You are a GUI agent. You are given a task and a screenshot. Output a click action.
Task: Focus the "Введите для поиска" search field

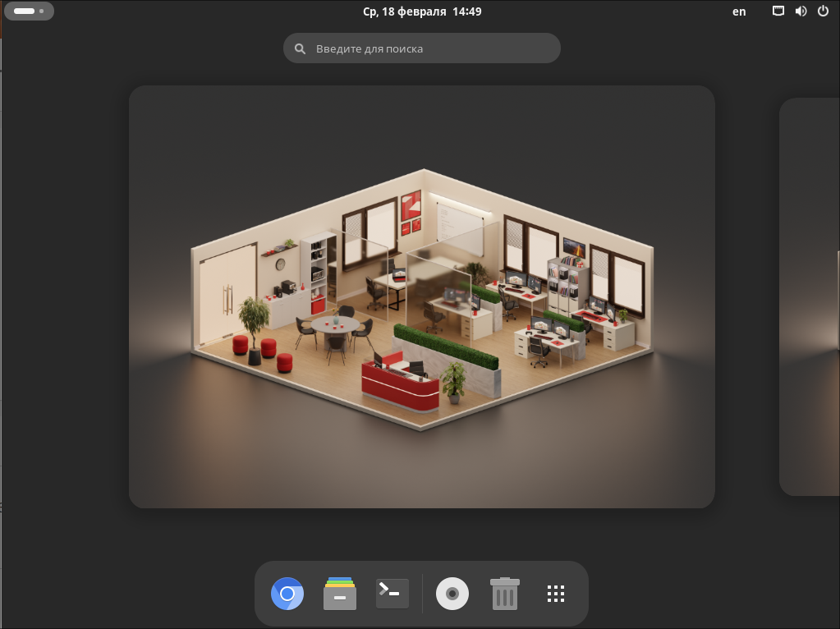click(x=427, y=48)
